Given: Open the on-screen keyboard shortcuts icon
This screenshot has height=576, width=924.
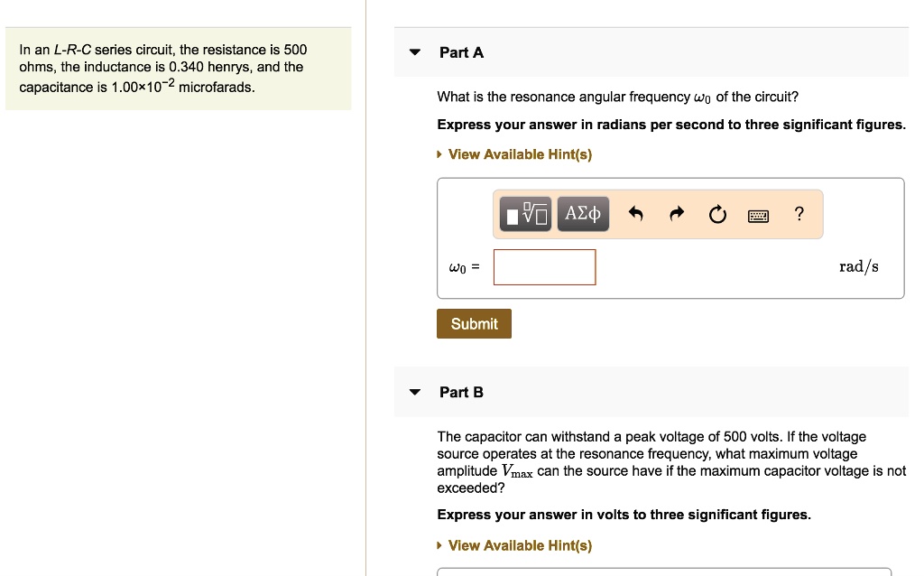Looking at the screenshot, I should (x=759, y=215).
